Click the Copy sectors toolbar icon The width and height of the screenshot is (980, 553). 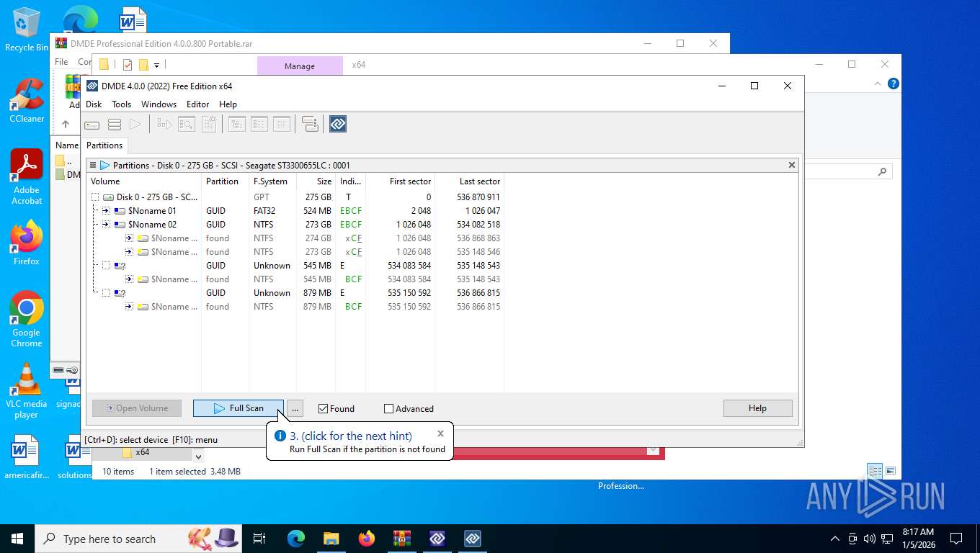(x=310, y=125)
